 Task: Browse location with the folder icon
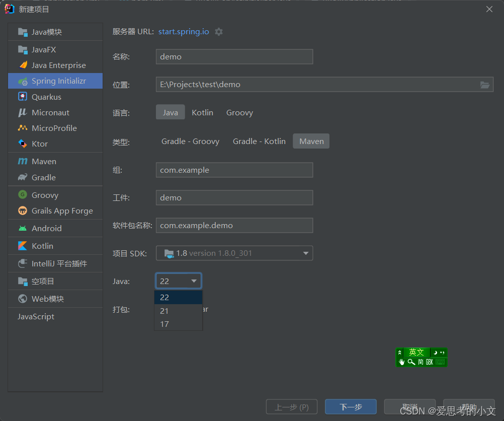[x=485, y=85]
